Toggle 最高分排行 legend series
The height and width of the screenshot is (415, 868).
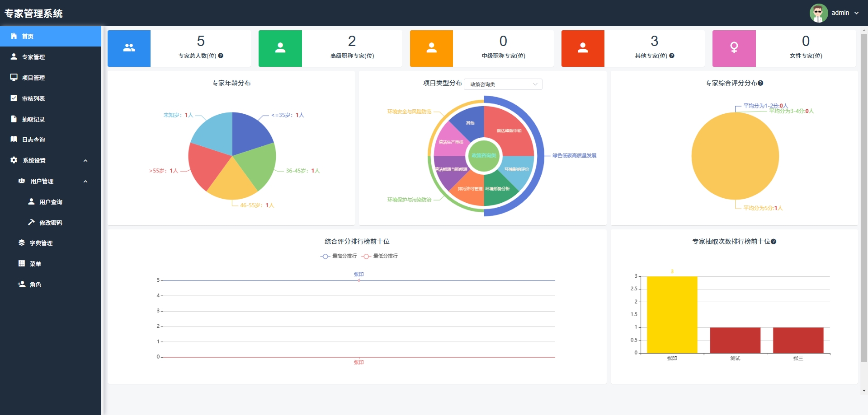point(339,256)
